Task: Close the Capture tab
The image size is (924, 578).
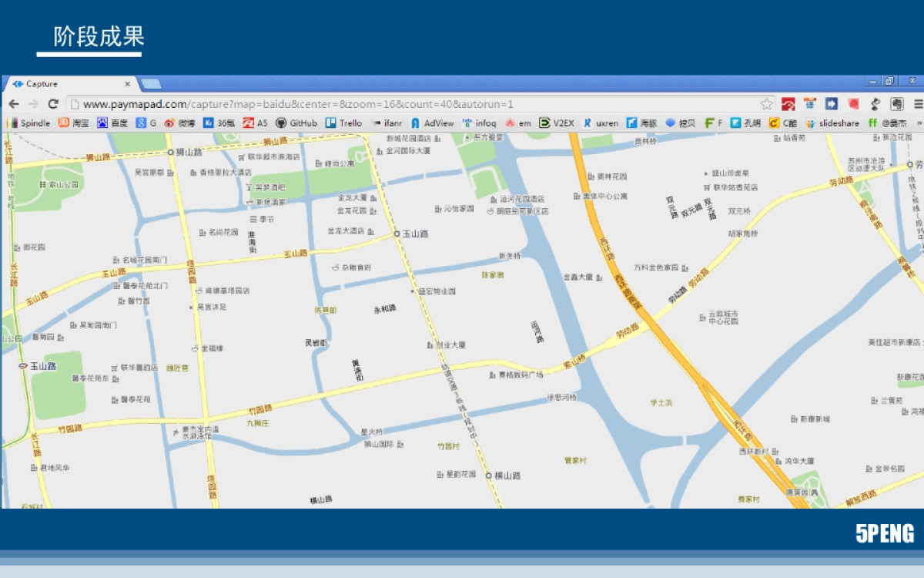Action: point(128,84)
